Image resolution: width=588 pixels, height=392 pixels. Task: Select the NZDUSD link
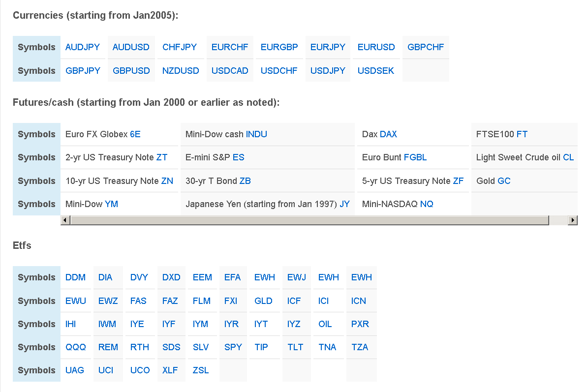pos(181,71)
